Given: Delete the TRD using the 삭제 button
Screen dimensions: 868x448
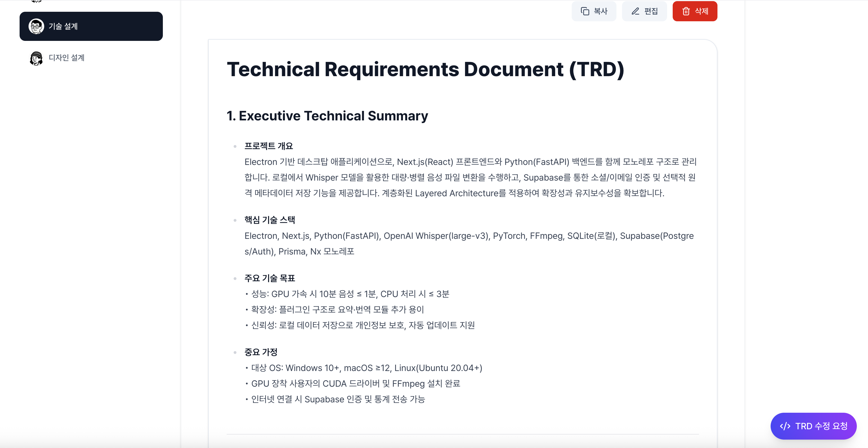Looking at the screenshot, I should coord(695,11).
